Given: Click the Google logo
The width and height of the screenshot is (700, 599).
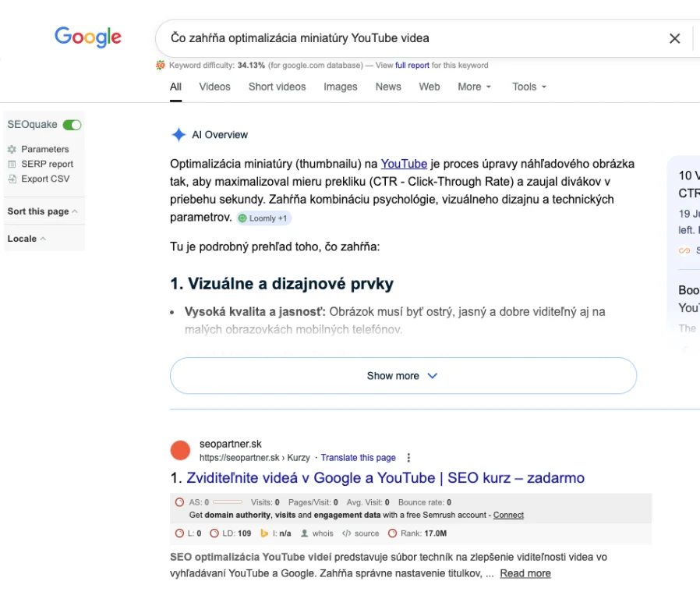Looking at the screenshot, I should [88, 37].
